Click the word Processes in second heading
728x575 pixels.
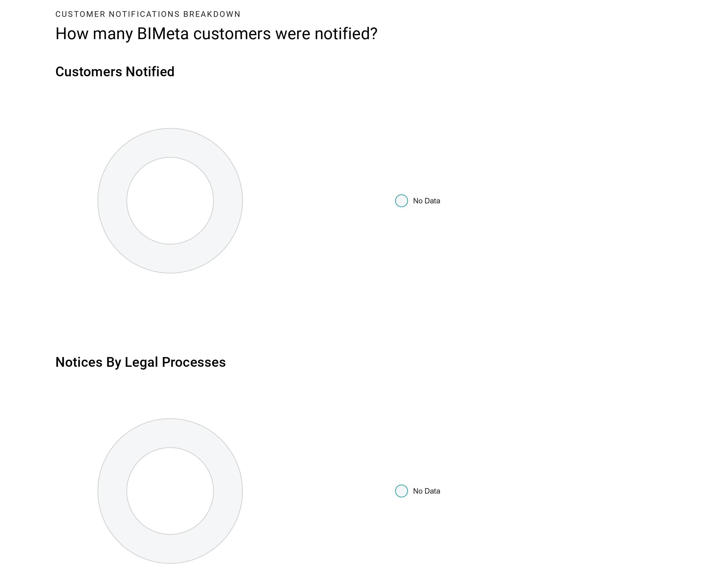pos(194,362)
